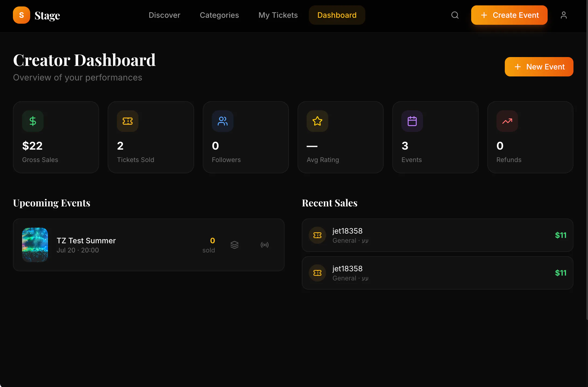Click the second jet18358 buyer name
This screenshot has height=387, width=588.
tap(348, 269)
